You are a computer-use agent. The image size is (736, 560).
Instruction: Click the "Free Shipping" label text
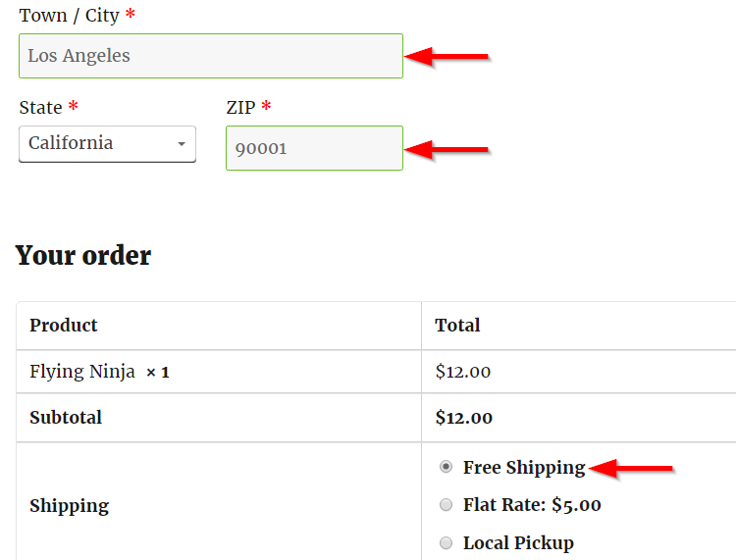tap(524, 468)
